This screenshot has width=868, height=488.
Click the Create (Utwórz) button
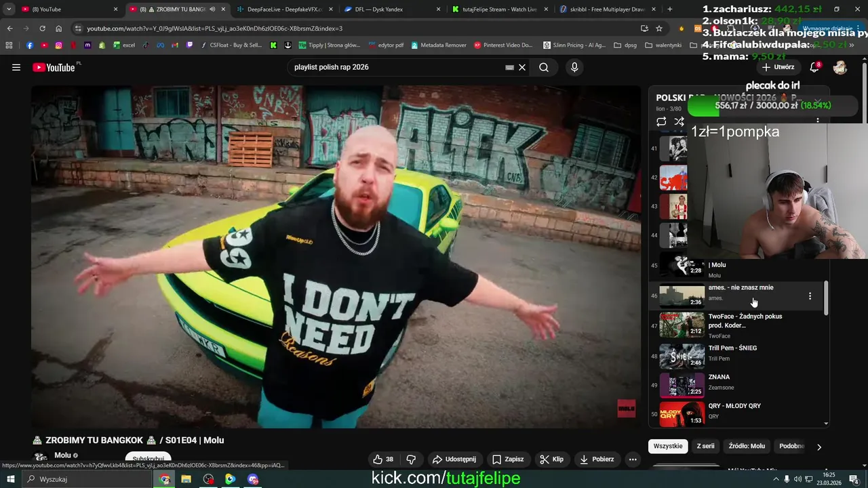778,67
